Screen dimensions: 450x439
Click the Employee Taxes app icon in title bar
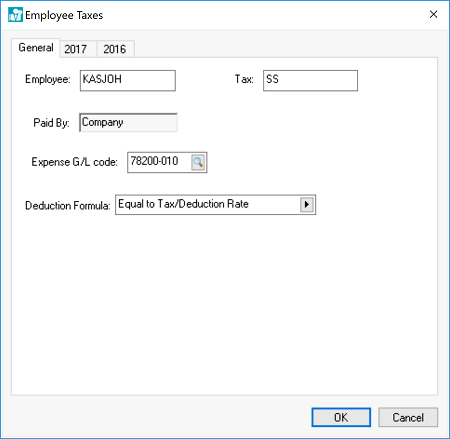15,15
